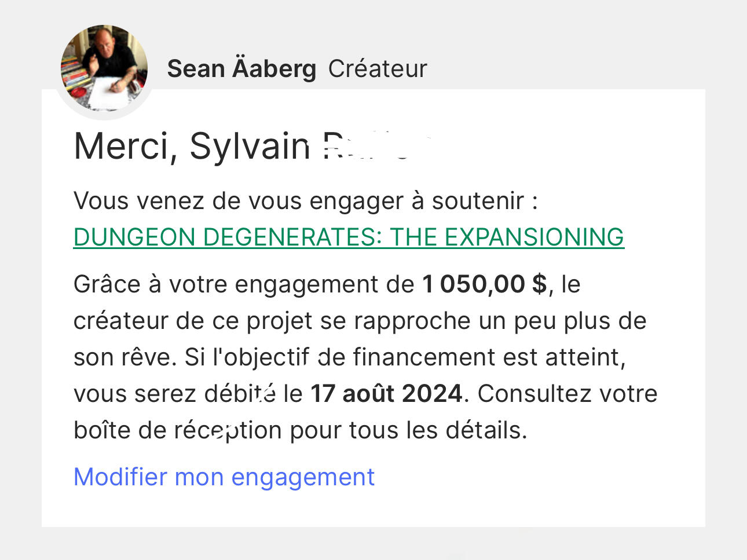Select the Merci, Sylvain heading
This screenshot has height=560, width=747.
[192, 147]
